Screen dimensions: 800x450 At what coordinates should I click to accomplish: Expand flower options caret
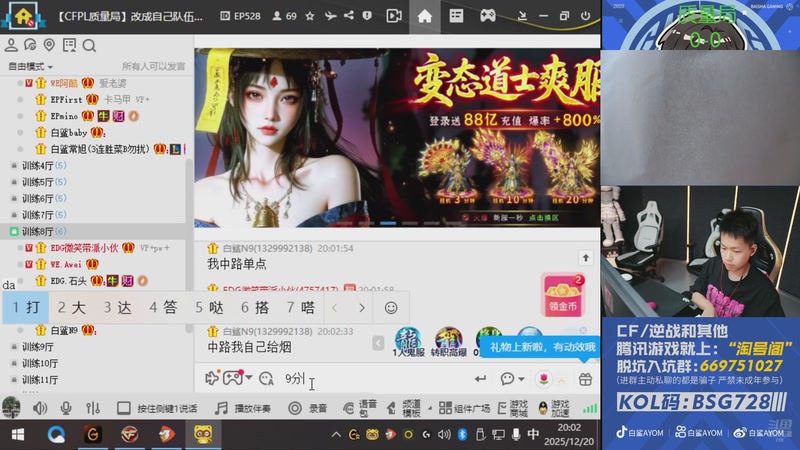pos(562,380)
